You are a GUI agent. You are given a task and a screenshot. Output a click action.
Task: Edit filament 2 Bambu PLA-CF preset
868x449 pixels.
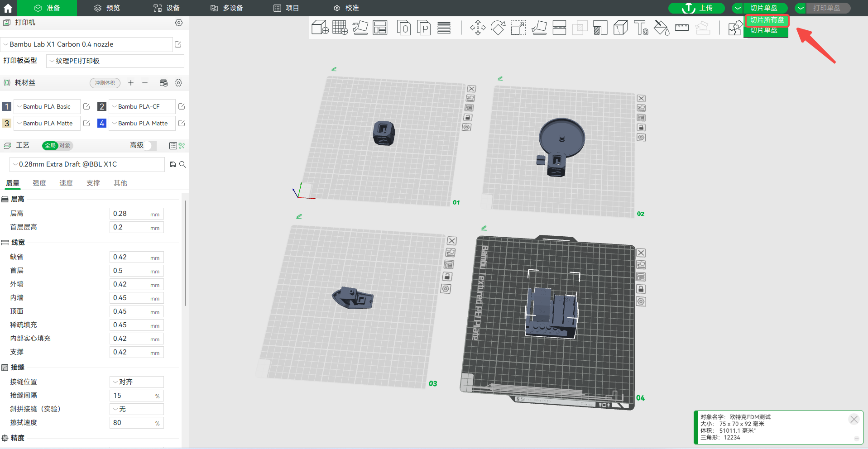click(x=182, y=106)
